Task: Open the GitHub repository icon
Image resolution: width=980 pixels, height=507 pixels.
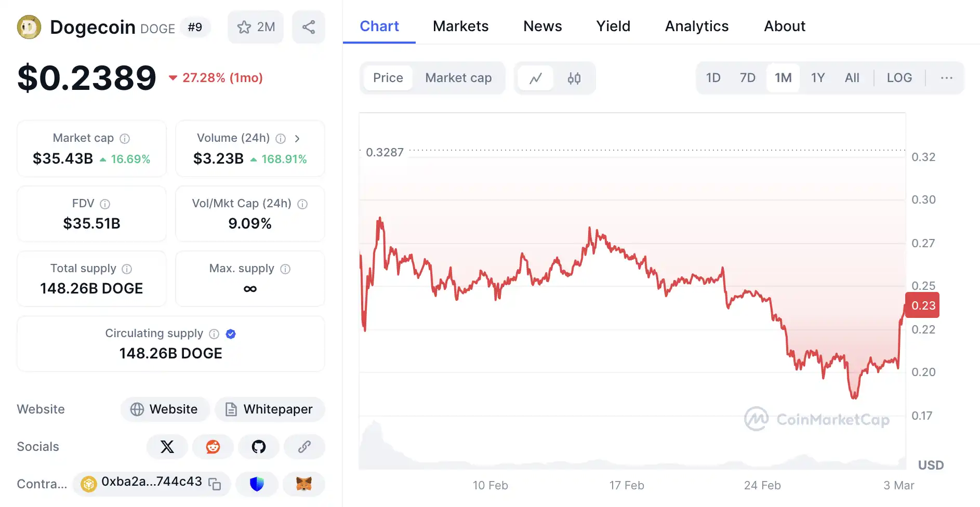Action: tap(259, 447)
